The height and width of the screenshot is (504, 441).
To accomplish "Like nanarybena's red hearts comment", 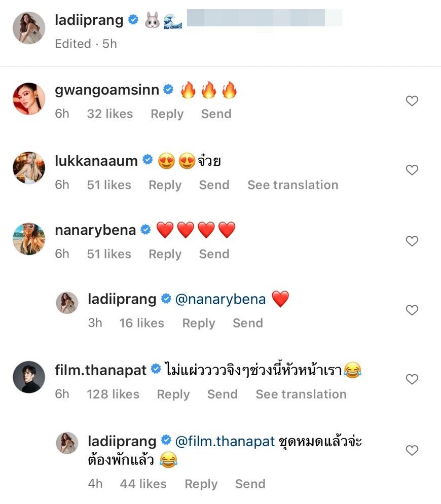I will 412,241.
